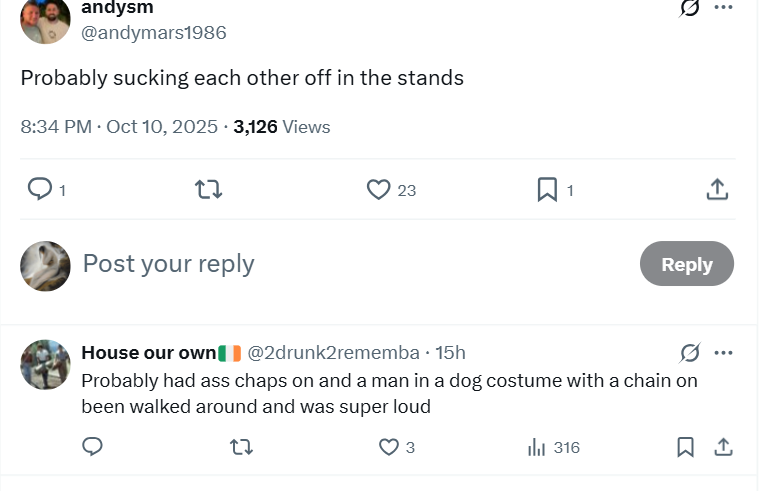Viewport: 764px width, 491px height.
Task: View the 3,126 Views count
Action: (x=281, y=127)
